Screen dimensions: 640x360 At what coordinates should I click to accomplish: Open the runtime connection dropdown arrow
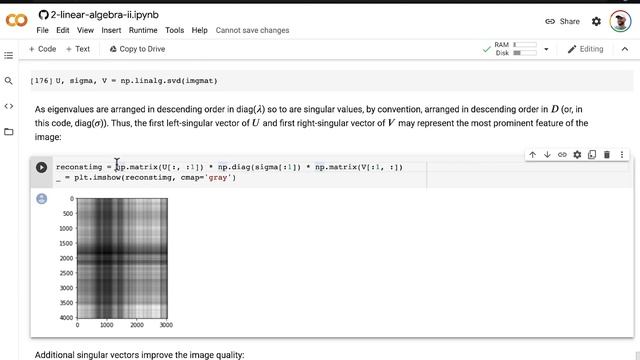pos(546,49)
